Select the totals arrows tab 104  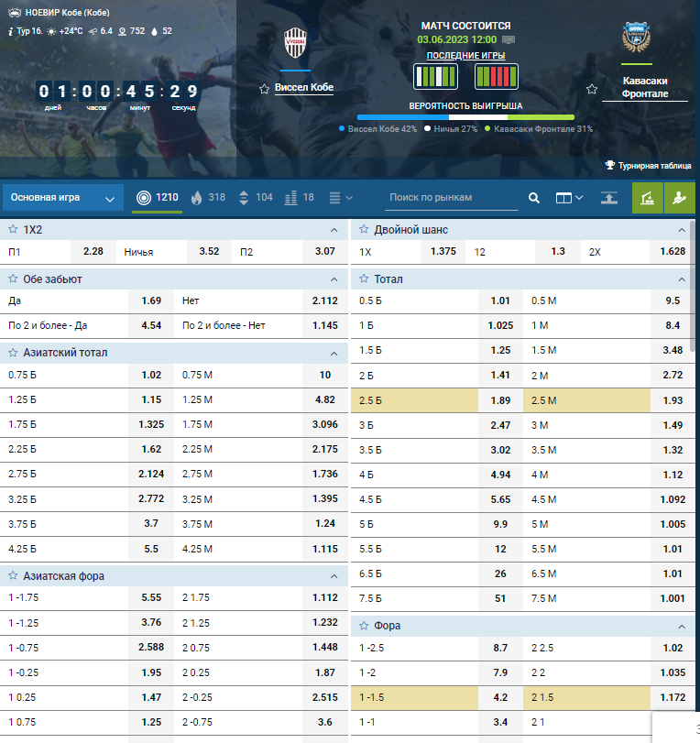click(x=256, y=198)
